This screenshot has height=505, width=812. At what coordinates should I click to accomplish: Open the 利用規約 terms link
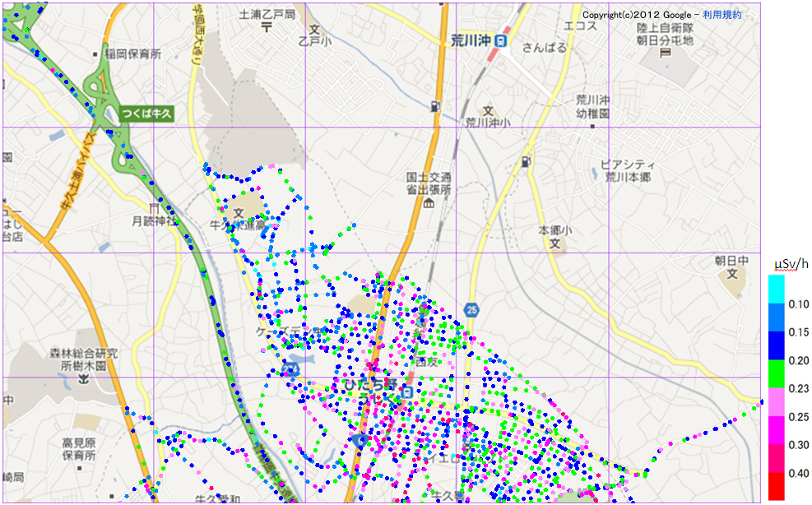pyautogui.click(x=722, y=15)
